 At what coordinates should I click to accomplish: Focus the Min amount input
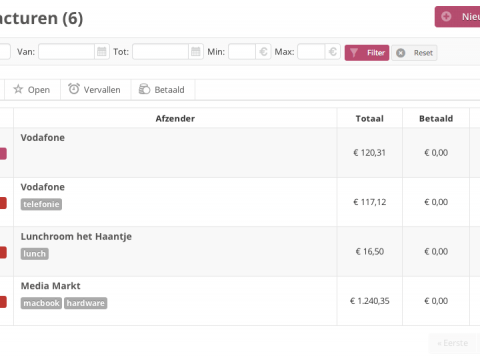242,52
